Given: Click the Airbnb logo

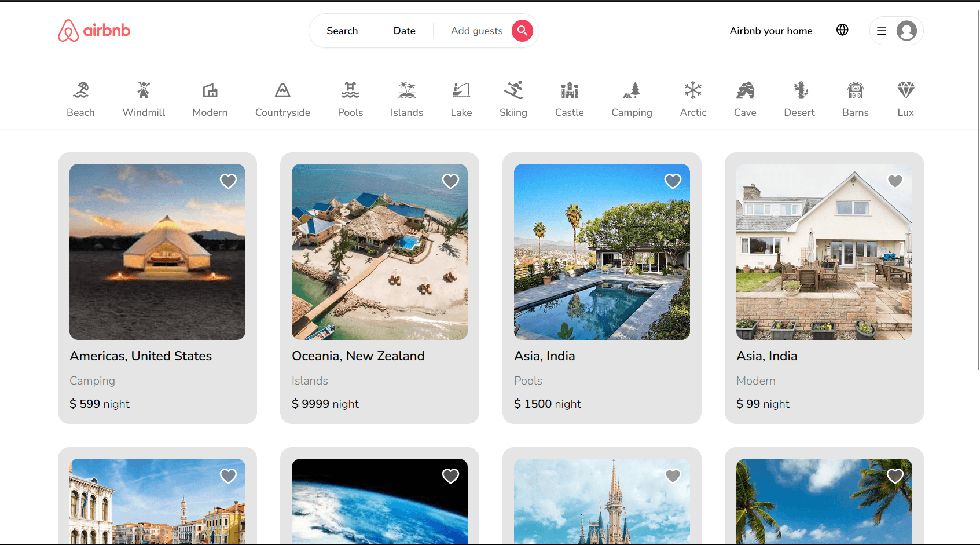Looking at the screenshot, I should (x=94, y=31).
